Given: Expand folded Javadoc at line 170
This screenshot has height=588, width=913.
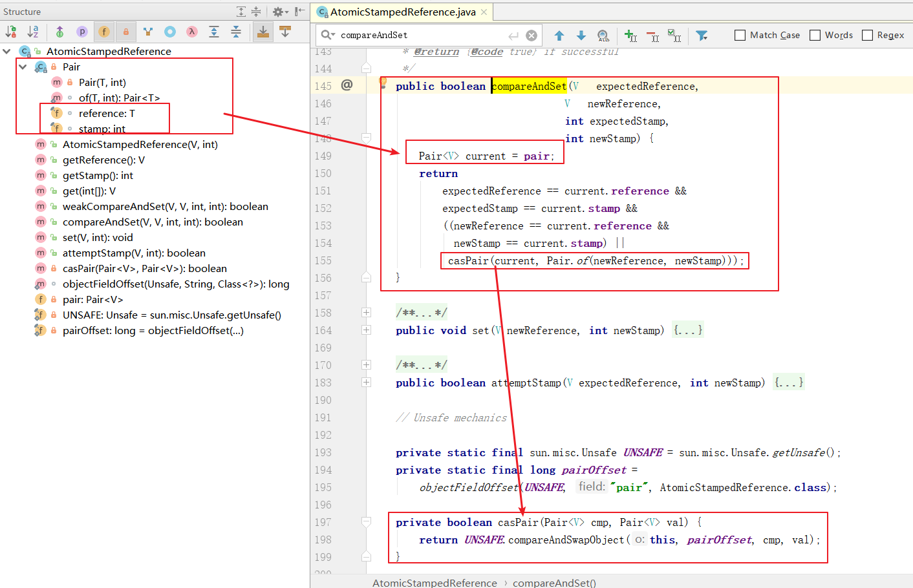Looking at the screenshot, I should [366, 365].
